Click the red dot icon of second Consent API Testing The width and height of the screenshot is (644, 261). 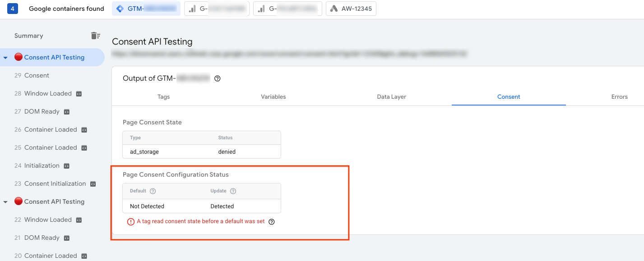point(19,201)
